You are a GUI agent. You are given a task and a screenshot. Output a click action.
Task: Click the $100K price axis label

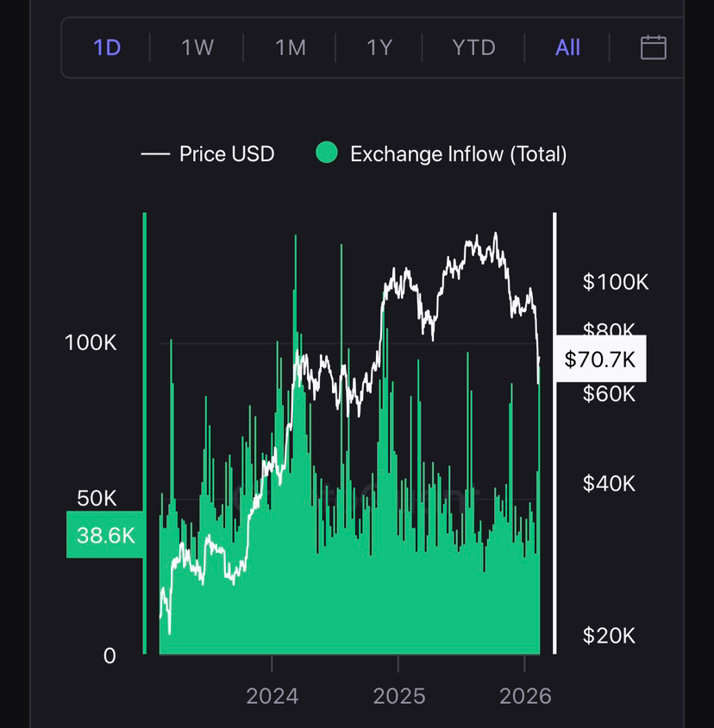click(x=616, y=282)
